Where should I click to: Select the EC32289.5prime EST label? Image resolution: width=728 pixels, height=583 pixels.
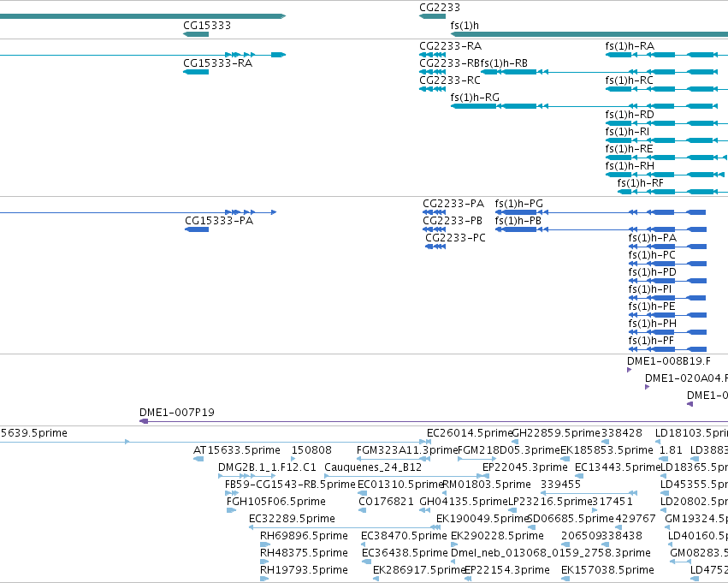click(x=292, y=520)
